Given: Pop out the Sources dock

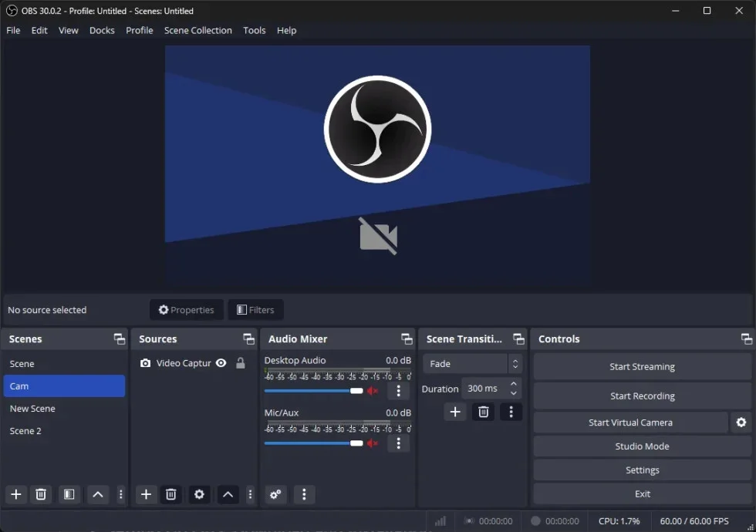Looking at the screenshot, I should click(248, 339).
